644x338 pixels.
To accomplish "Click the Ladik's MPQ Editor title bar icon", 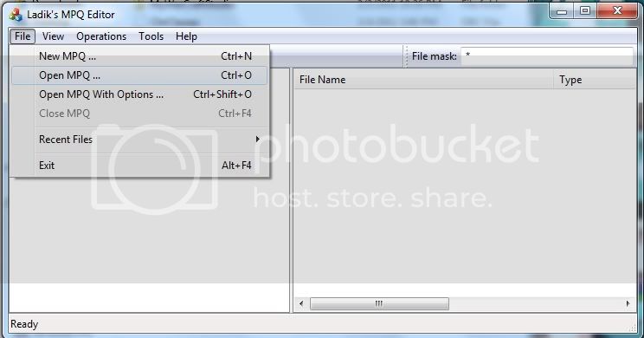I will [x=16, y=15].
